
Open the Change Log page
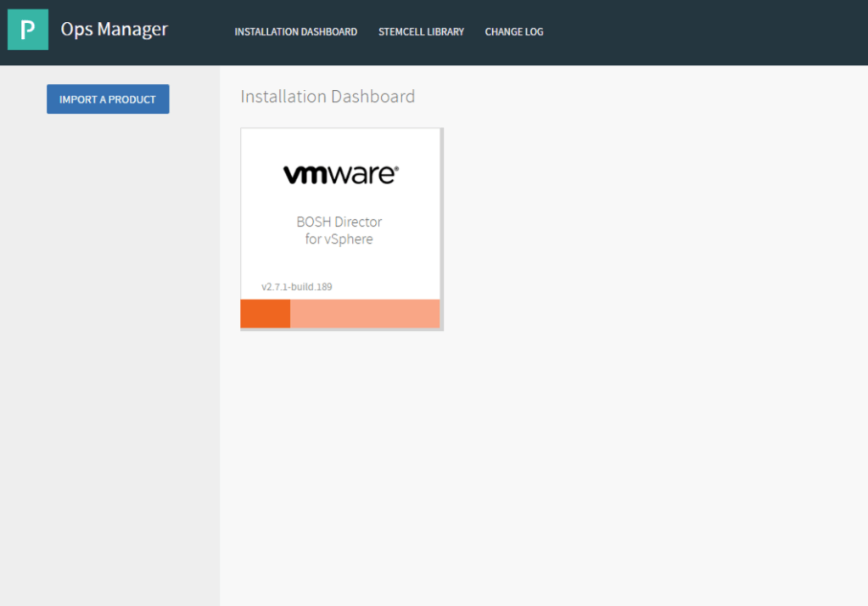(514, 32)
